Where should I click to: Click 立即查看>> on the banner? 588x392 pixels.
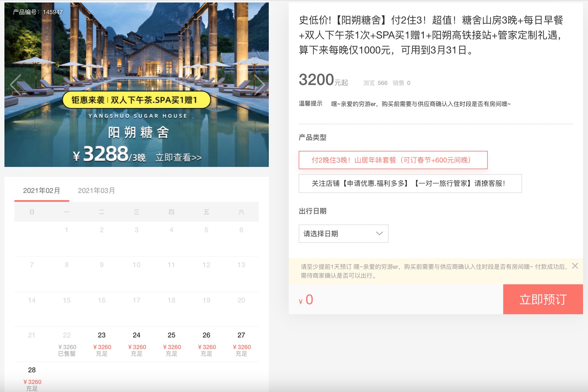[178, 158]
